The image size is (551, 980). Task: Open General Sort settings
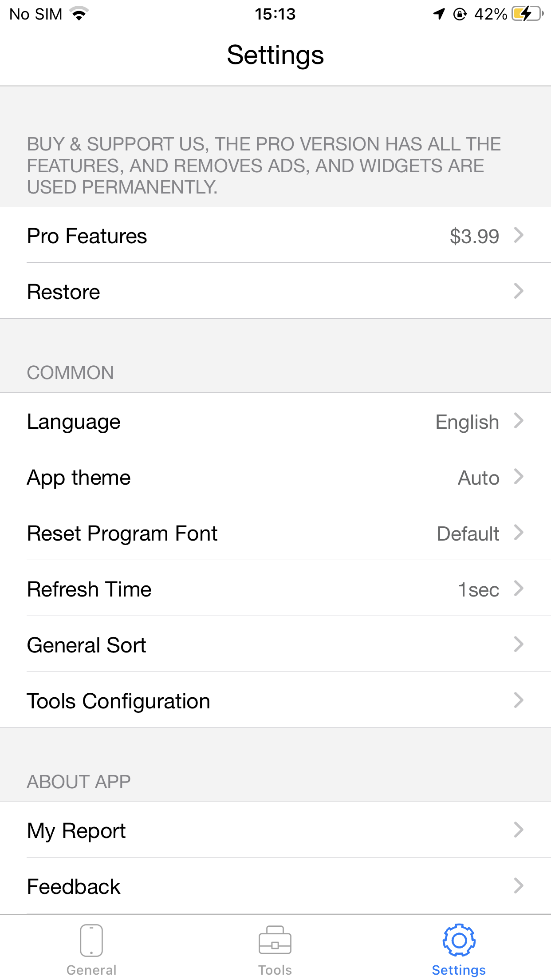point(275,644)
